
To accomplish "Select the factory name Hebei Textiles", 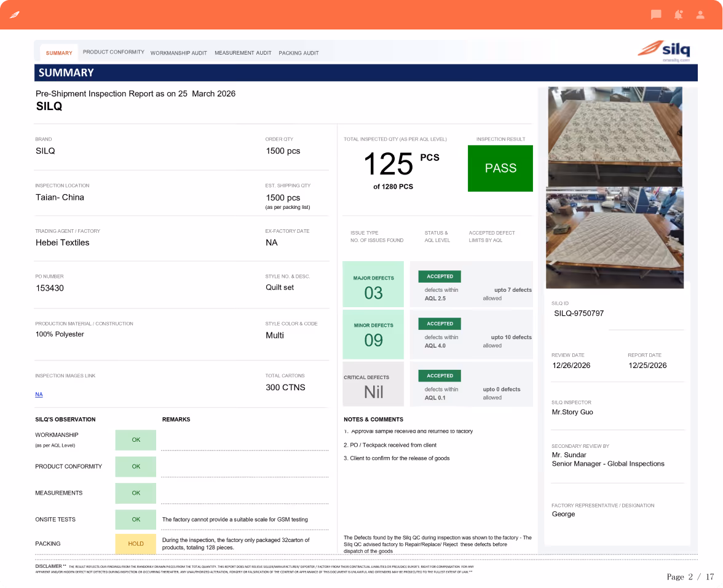I will pyautogui.click(x=62, y=243).
